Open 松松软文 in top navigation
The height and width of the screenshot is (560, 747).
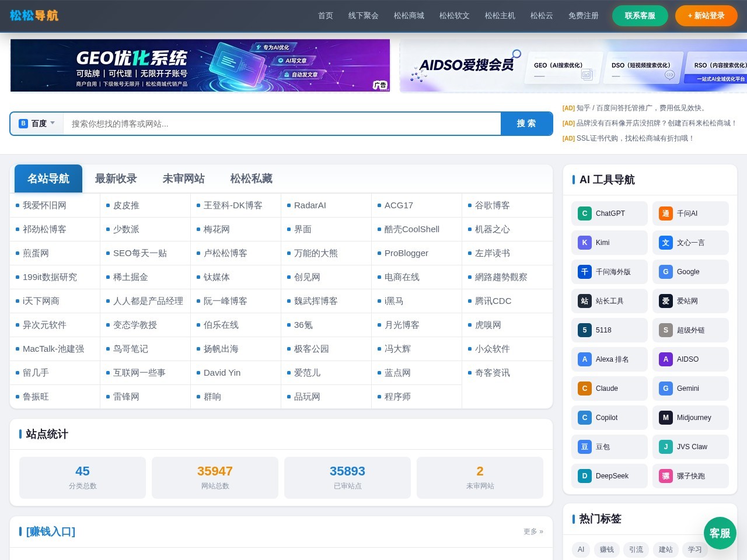click(455, 16)
